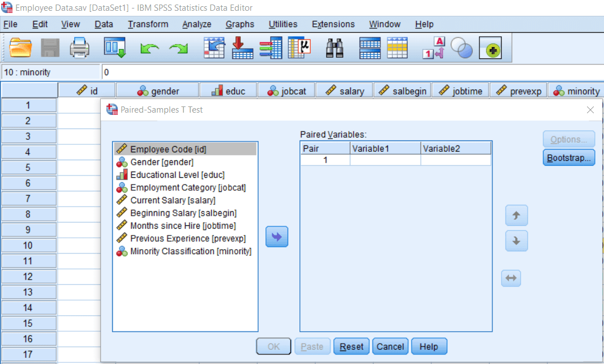Select Previous Experience [prevexp] variable
Screen dimensions: 604x364
tap(185, 238)
